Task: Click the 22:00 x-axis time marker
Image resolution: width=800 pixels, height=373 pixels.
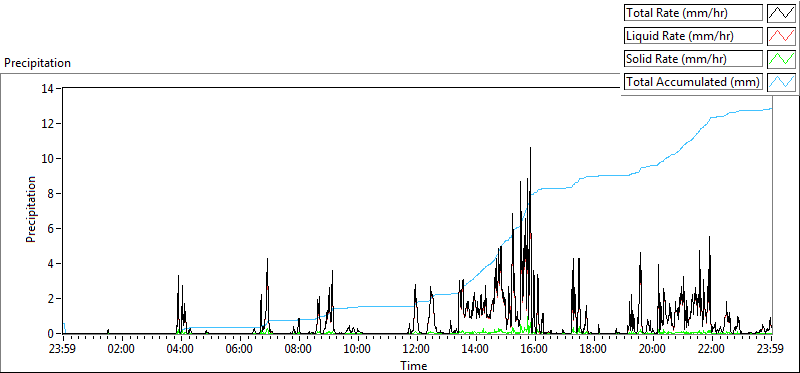Action: coord(712,350)
